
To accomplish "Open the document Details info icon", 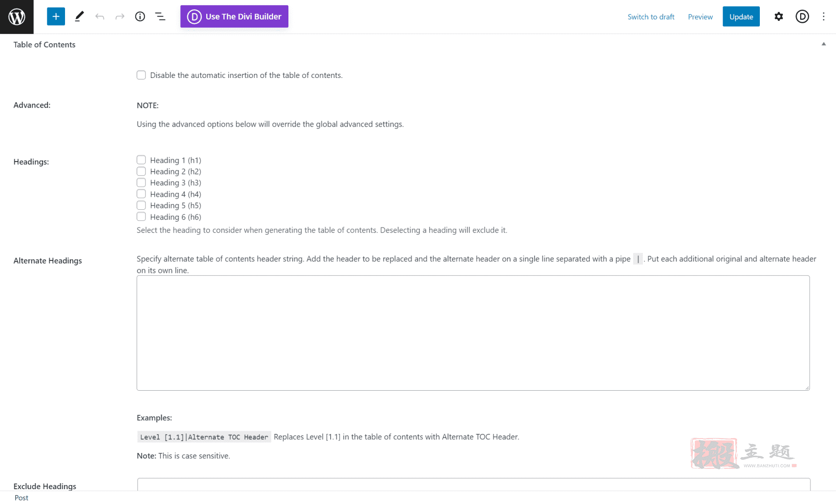I will [140, 17].
